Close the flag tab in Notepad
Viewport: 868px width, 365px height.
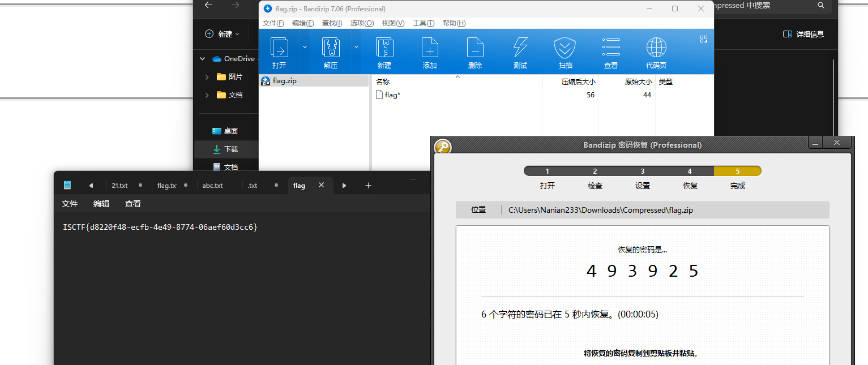[x=321, y=185]
